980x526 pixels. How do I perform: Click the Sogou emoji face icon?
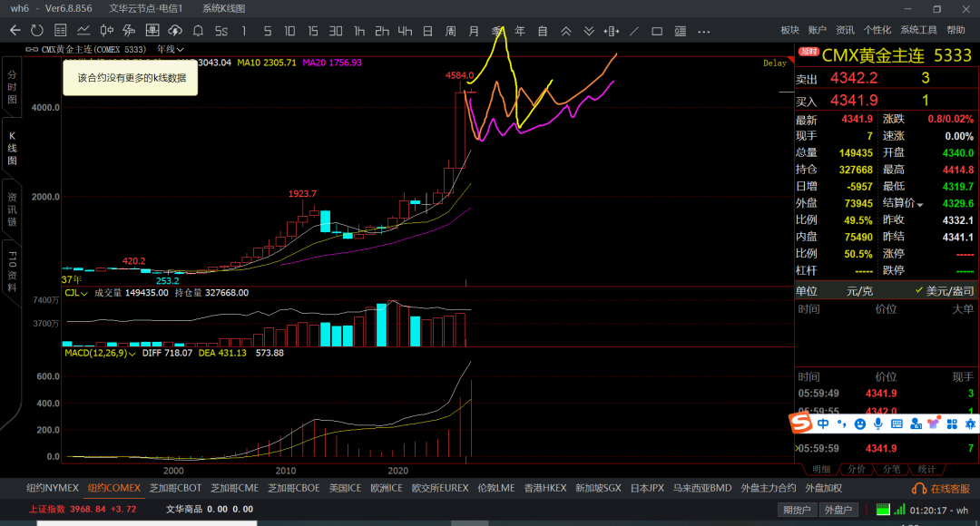[860, 424]
